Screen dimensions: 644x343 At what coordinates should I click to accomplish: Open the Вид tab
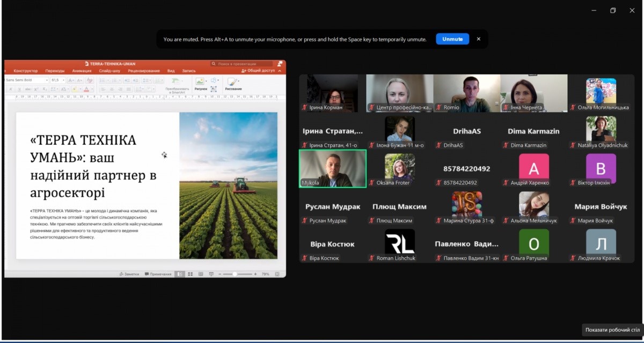pyautogui.click(x=171, y=71)
